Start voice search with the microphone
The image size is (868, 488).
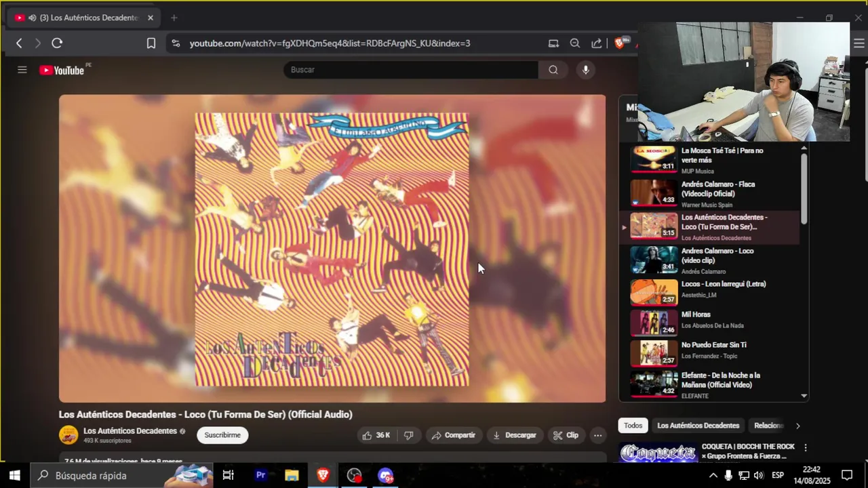pyautogui.click(x=586, y=70)
